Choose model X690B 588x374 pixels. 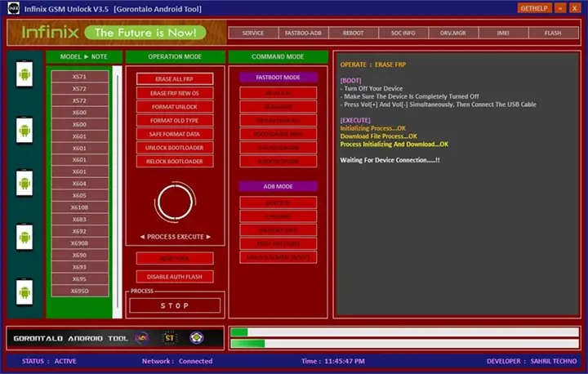(x=80, y=243)
